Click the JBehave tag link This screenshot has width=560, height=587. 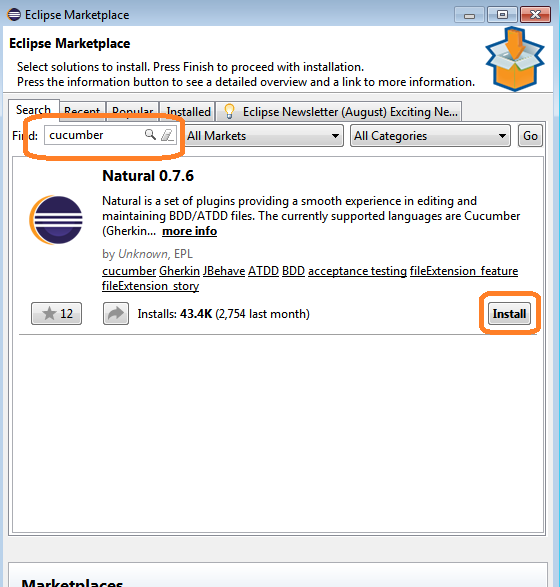[224, 271]
